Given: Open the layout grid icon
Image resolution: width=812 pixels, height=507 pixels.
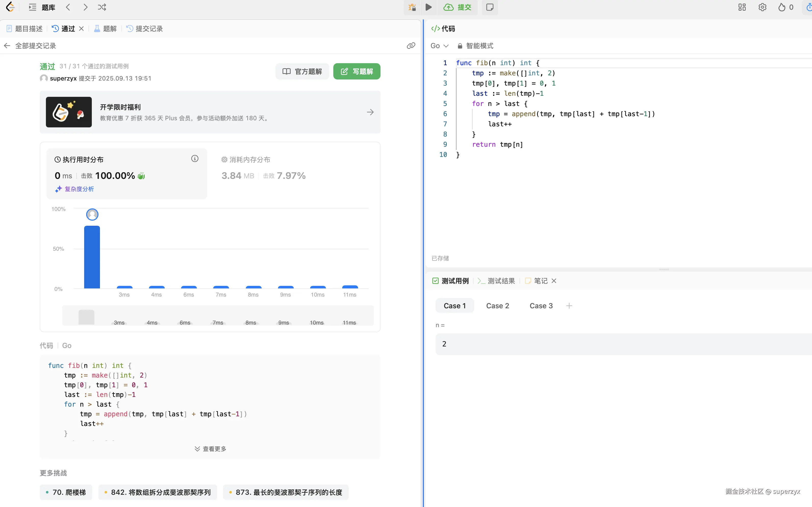Looking at the screenshot, I should click(x=742, y=7).
